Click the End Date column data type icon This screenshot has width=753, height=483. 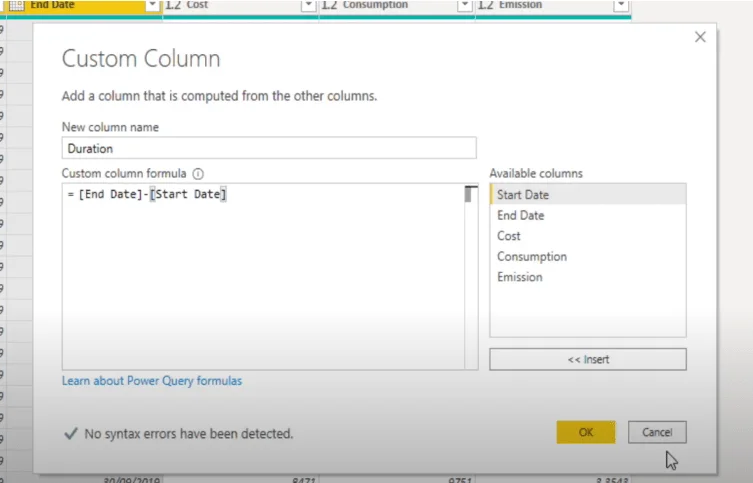[x=17, y=5]
